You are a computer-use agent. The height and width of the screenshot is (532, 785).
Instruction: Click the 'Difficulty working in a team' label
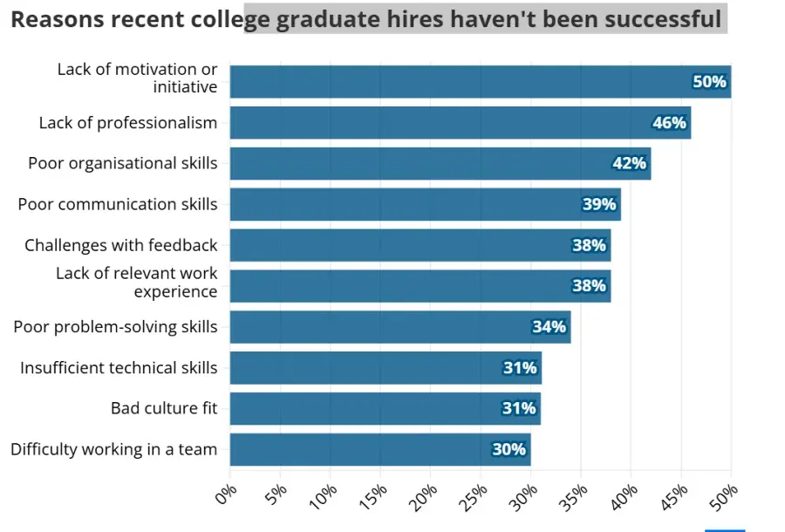coord(114,450)
